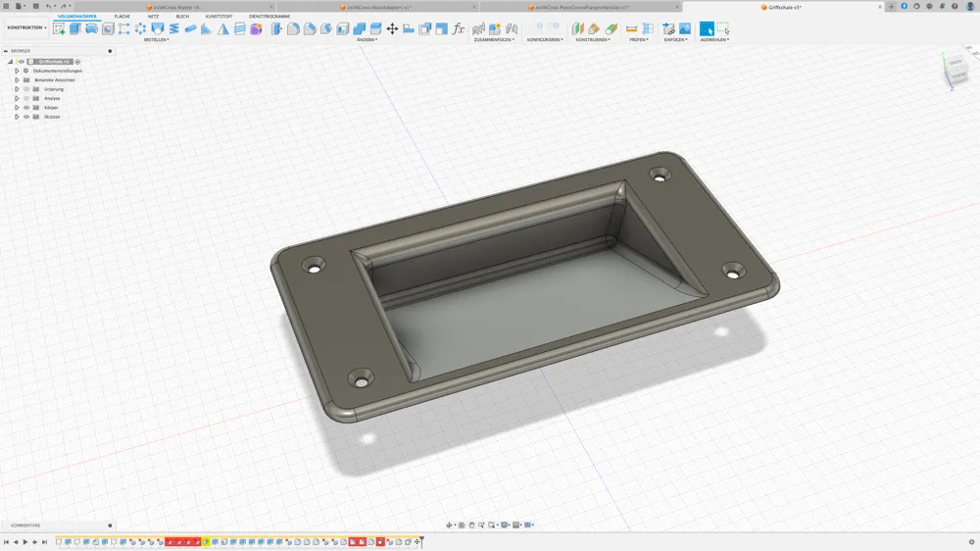Toggle visibility of Ursprung folder

pos(26,89)
